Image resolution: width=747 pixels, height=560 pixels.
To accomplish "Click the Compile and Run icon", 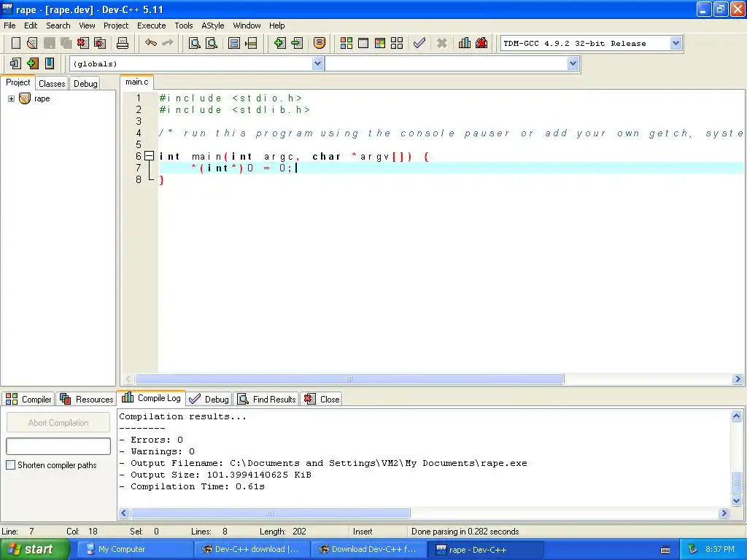I will (x=379, y=43).
